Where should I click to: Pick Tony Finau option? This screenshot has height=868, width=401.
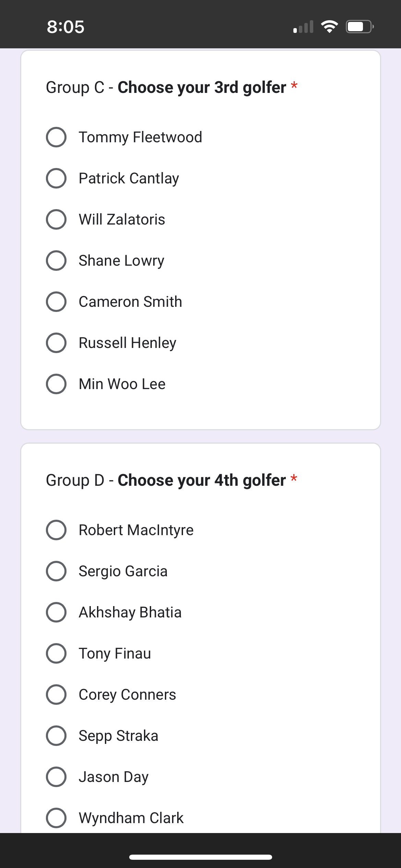point(56,653)
